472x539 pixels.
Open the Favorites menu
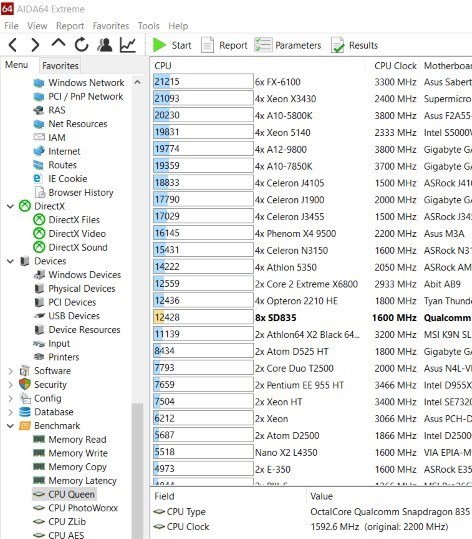(x=111, y=26)
